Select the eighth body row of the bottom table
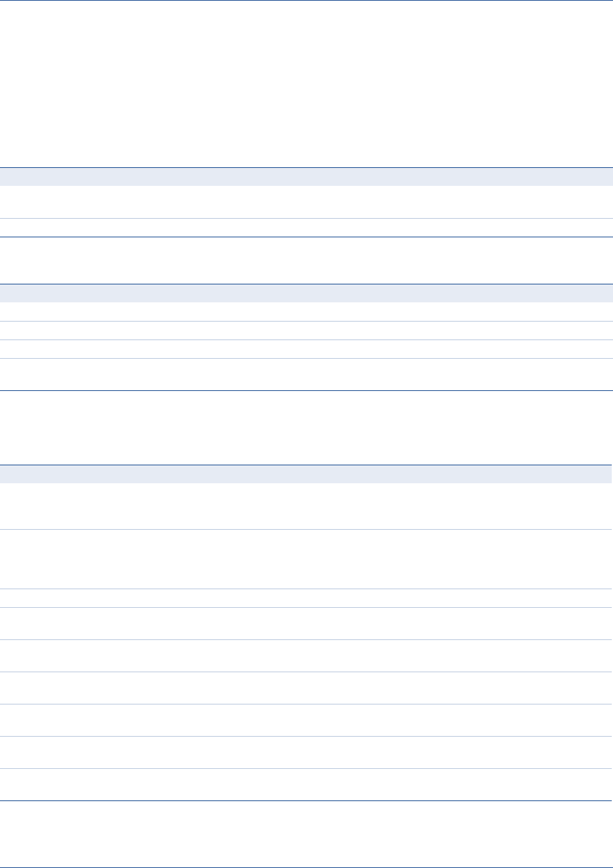Screen dimensions: 613x868 coord(306,752)
